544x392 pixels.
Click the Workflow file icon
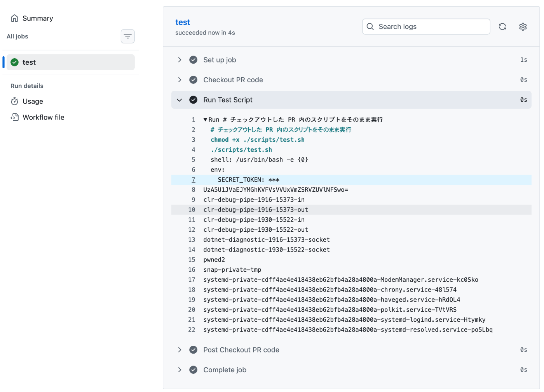point(15,117)
